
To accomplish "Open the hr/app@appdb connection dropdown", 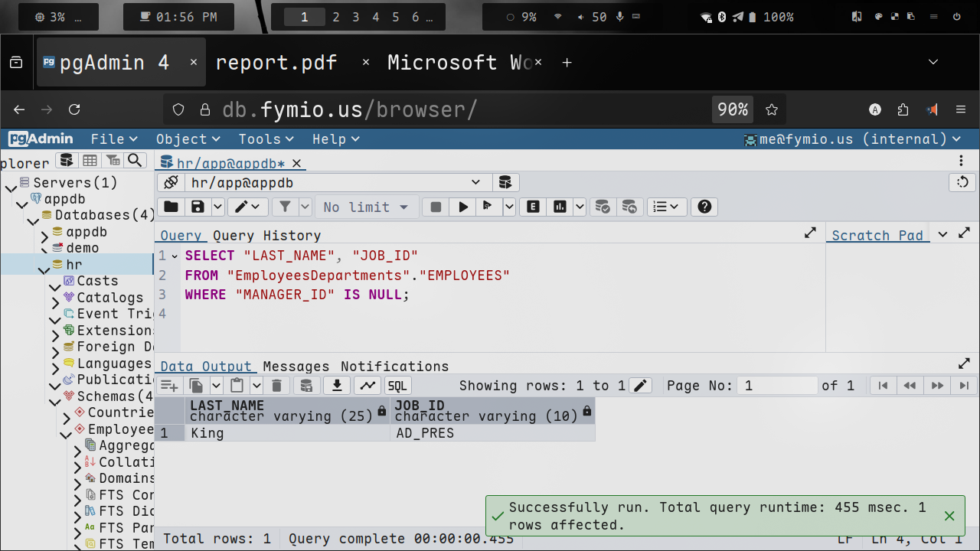I will 475,183.
